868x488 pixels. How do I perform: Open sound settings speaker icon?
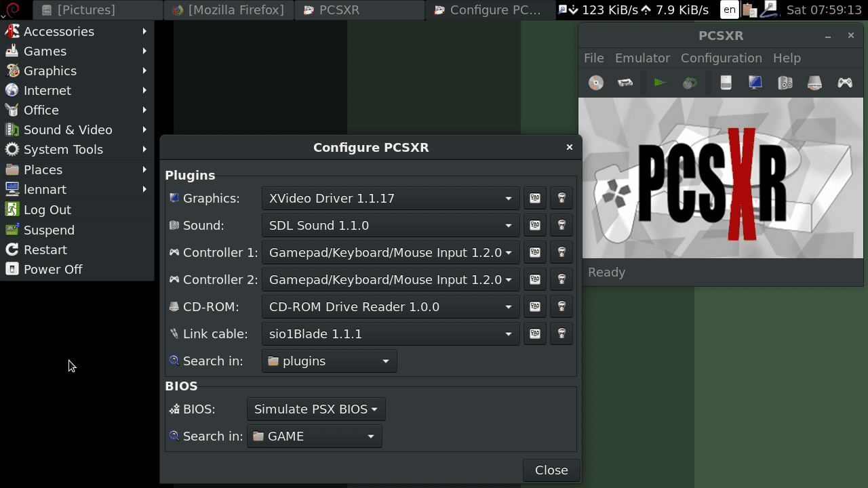click(785, 83)
